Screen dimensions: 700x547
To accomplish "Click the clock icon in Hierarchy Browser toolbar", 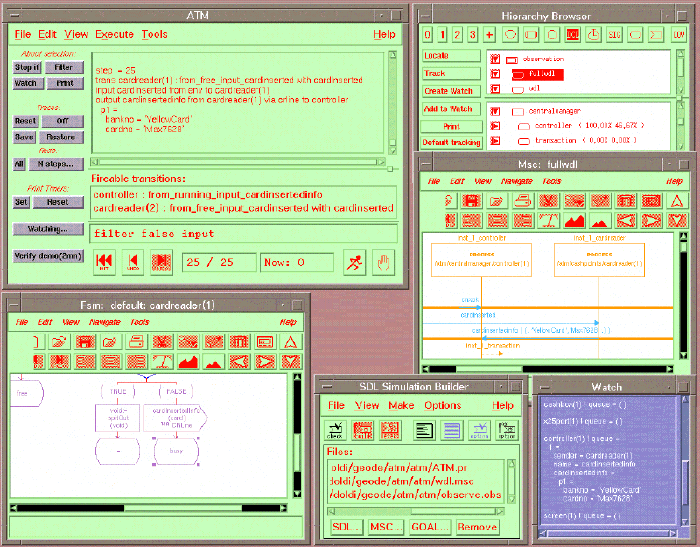I will [593, 35].
